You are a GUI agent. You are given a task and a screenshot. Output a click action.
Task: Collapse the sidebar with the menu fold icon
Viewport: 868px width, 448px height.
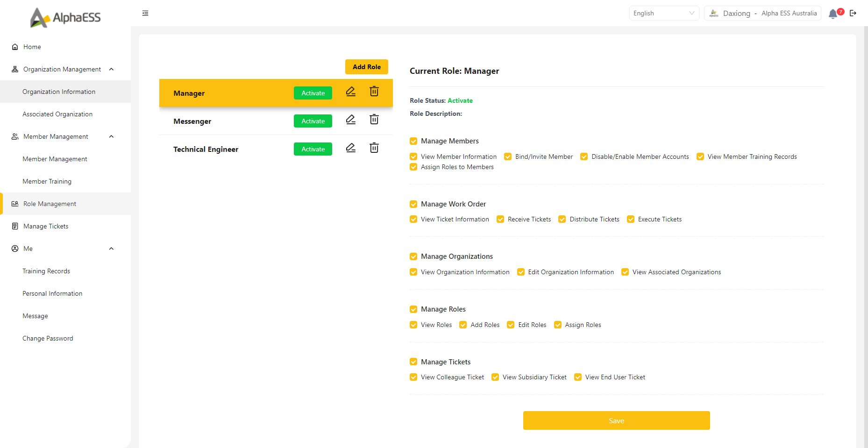pyautogui.click(x=145, y=13)
